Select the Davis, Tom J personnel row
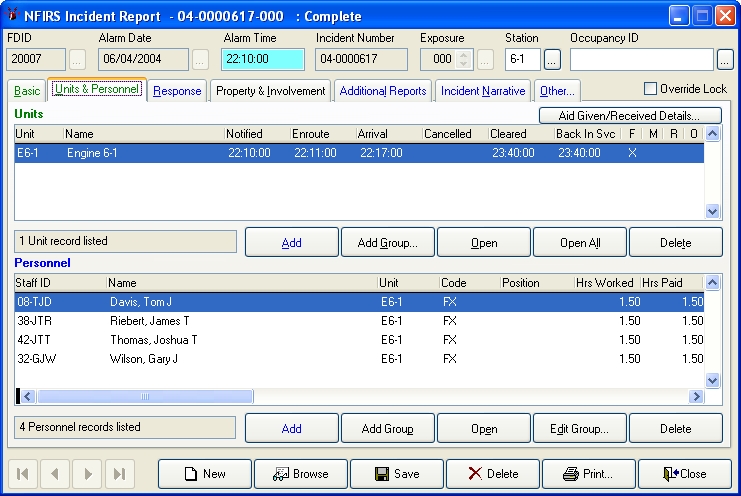Screen dimensions: 741x496 pyautogui.click(x=359, y=302)
